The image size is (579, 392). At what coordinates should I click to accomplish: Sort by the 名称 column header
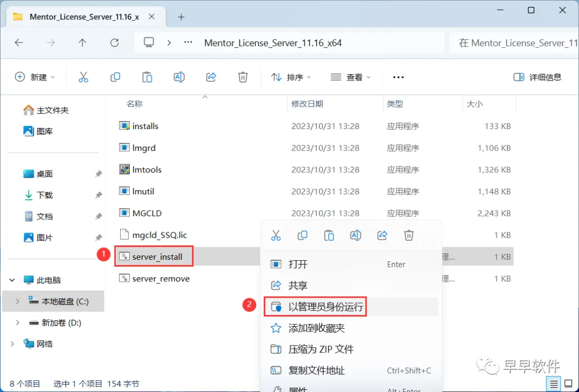click(x=135, y=104)
